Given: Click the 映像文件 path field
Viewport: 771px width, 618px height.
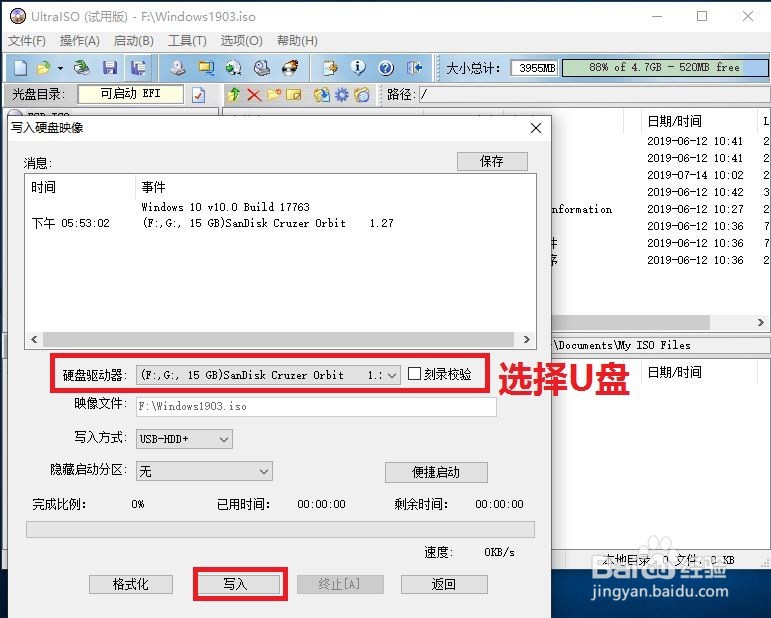Looking at the screenshot, I should point(316,407).
